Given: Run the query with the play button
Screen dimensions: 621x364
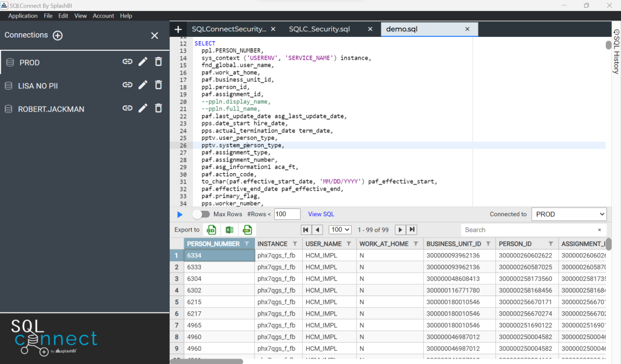Looking at the screenshot, I should point(179,214).
